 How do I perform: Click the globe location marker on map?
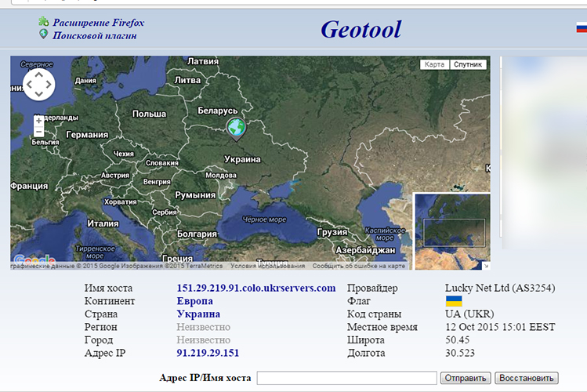[236, 129]
